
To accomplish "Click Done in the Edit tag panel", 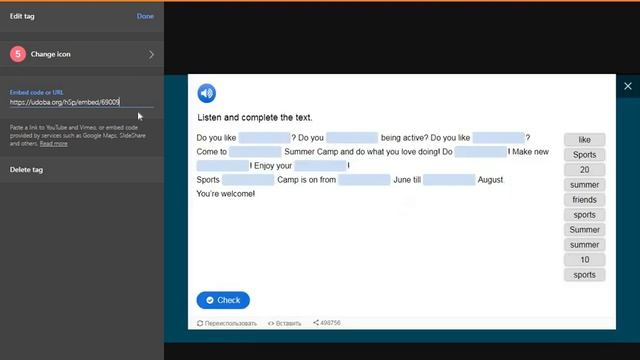I will click(145, 16).
